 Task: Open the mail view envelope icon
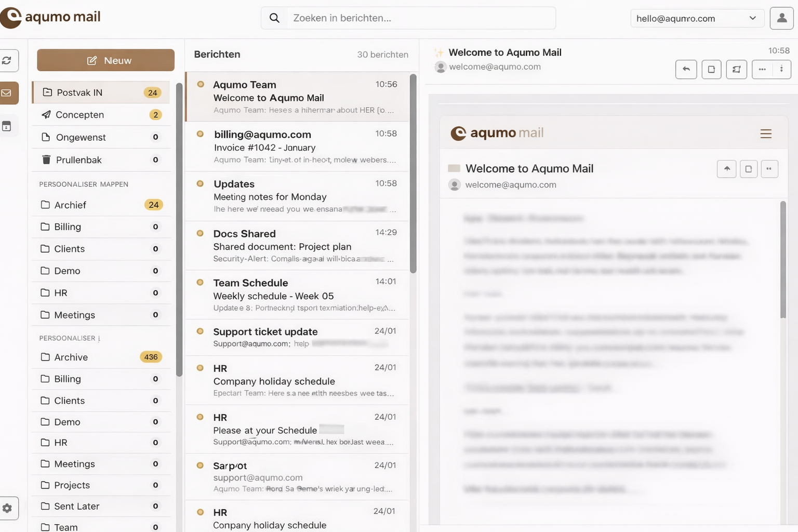coord(7,93)
